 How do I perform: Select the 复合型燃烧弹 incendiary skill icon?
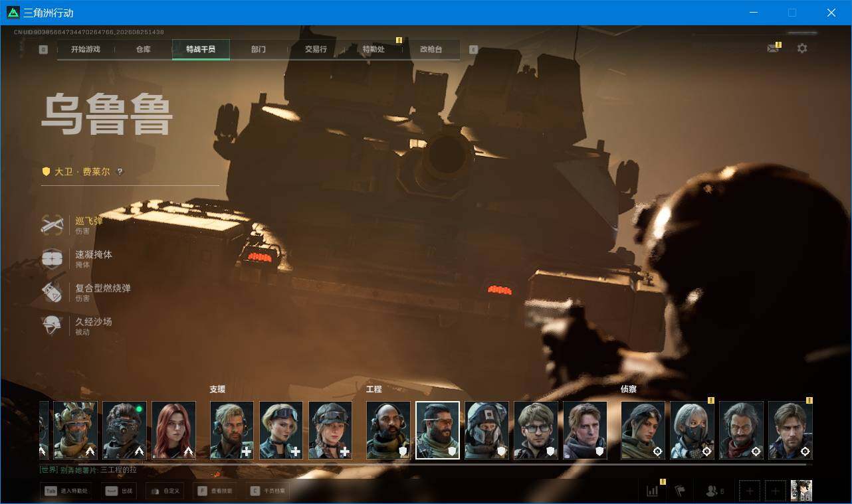coord(52,292)
